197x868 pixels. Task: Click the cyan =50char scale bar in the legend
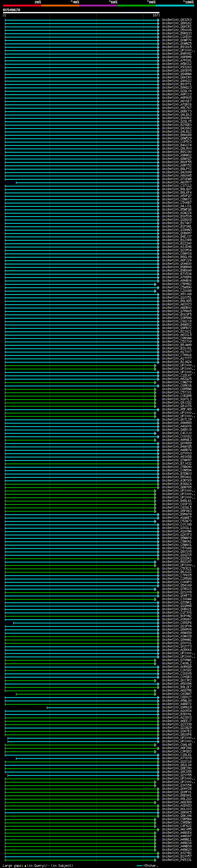pyautogui.click(x=140, y=866)
